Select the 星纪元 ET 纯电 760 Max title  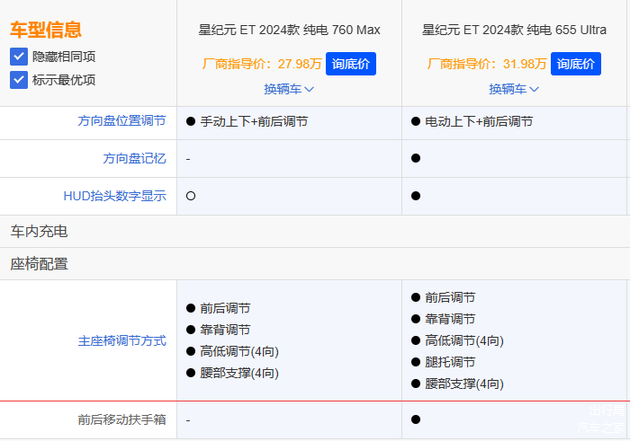[x=289, y=30]
